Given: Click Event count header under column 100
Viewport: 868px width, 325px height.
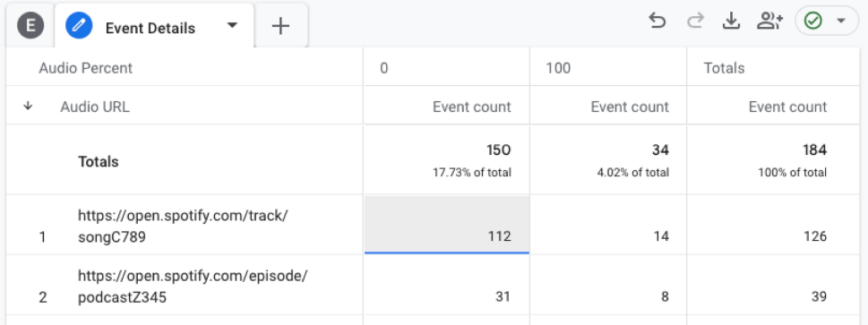Looking at the screenshot, I should [630, 107].
